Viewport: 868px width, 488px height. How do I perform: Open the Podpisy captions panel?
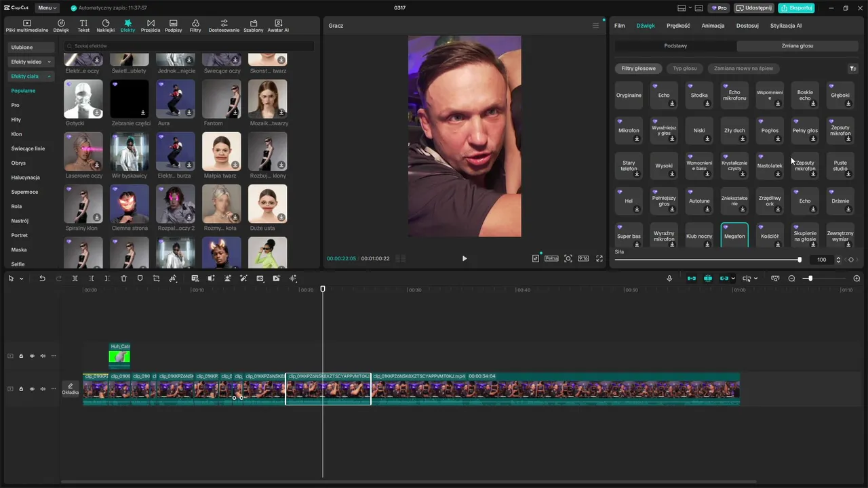(x=174, y=26)
